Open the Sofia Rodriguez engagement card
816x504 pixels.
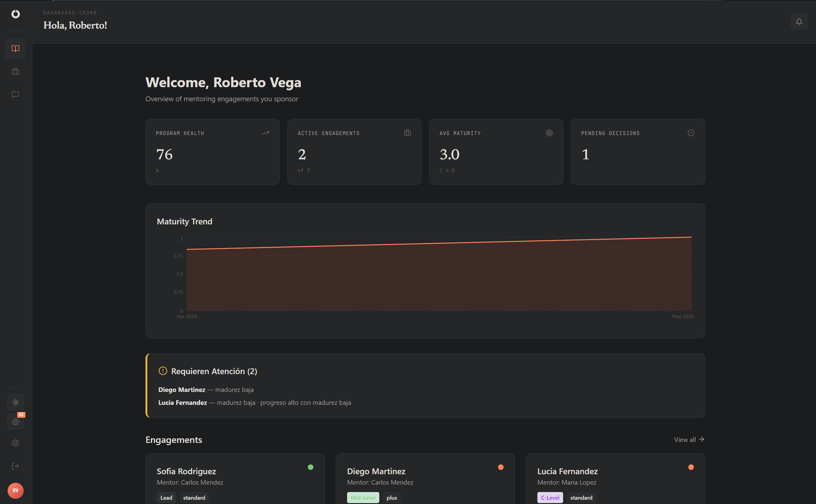pos(235,479)
